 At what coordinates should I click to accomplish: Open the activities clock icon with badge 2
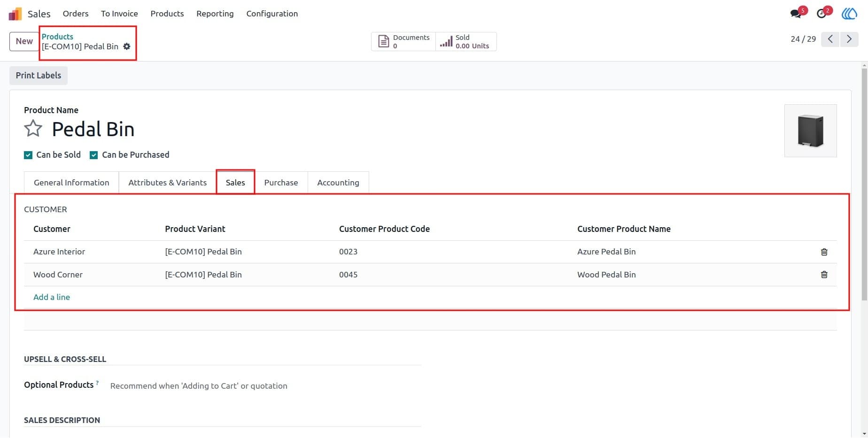[822, 13]
